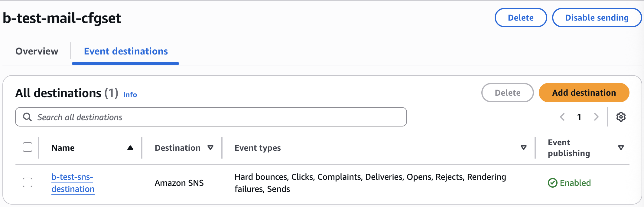
Task: Open the b-test-sns-destination link
Action: (73, 183)
